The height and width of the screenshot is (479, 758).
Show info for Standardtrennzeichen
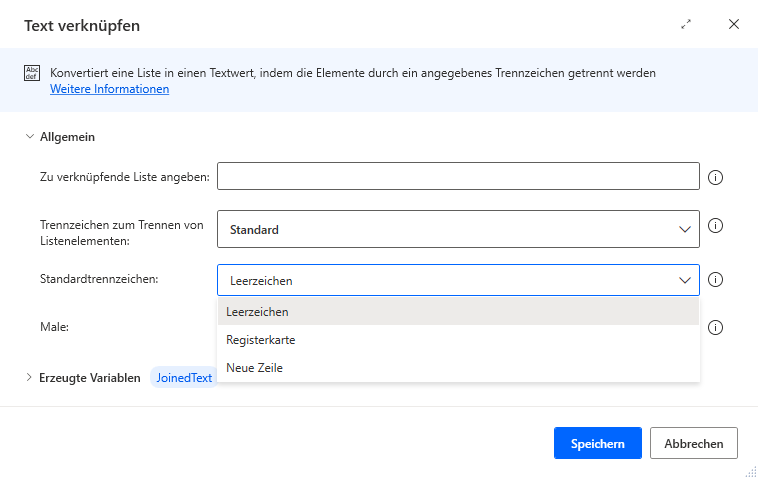tap(715, 279)
